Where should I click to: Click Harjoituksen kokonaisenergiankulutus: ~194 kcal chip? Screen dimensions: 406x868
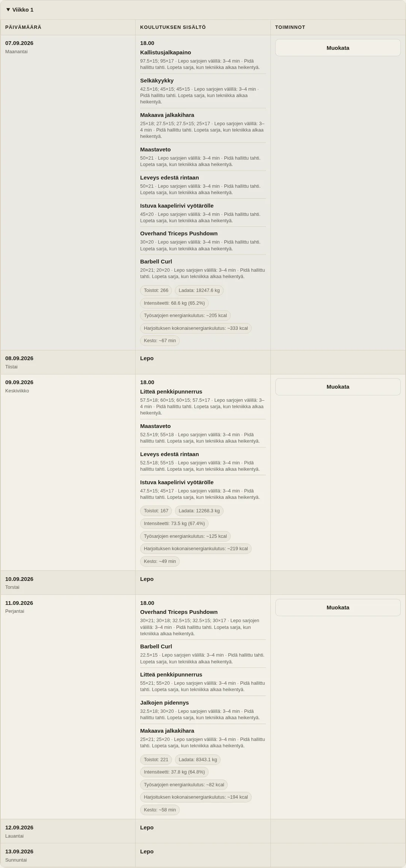[x=196, y=797]
